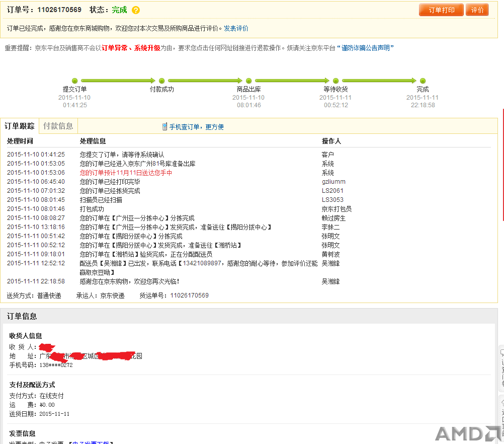Open the 手机查订单，更方便 link

click(196, 127)
